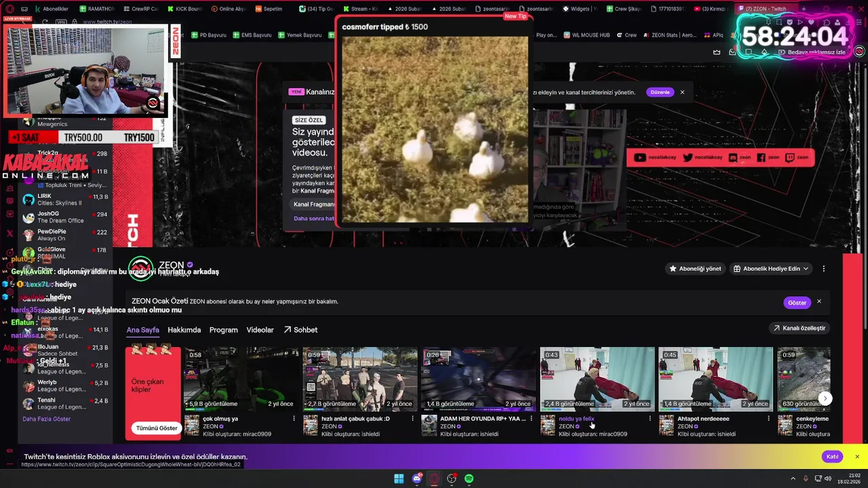Open the PD Başvuru bookmark

tap(209, 35)
